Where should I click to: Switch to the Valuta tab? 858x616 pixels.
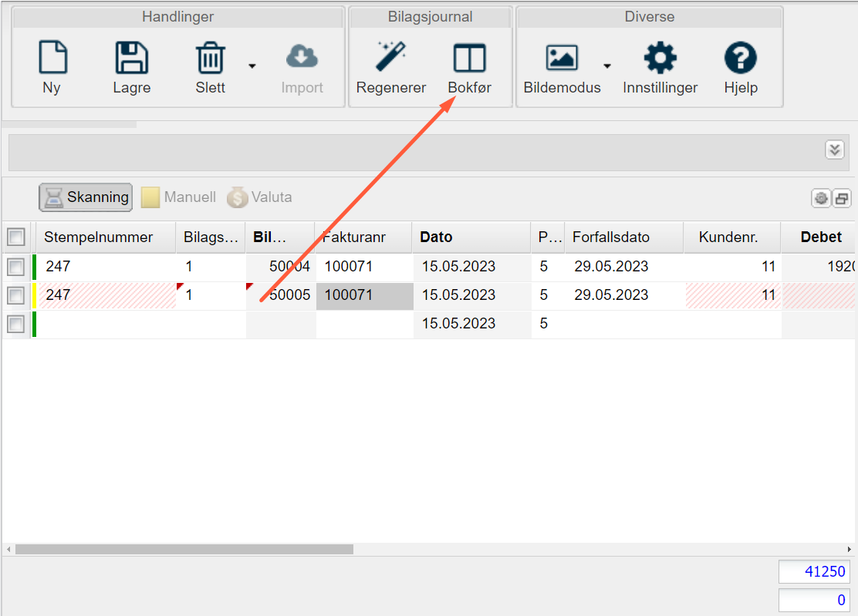tap(259, 197)
